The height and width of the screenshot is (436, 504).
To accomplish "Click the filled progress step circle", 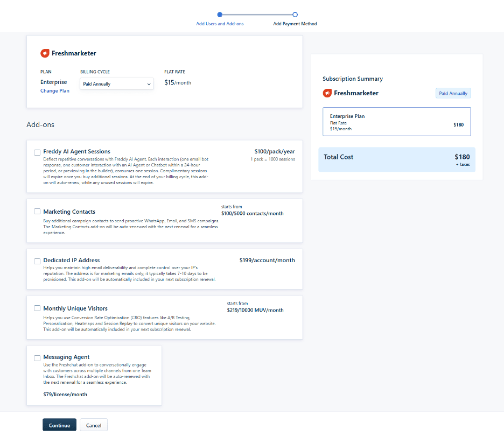I will (x=220, y=15).
